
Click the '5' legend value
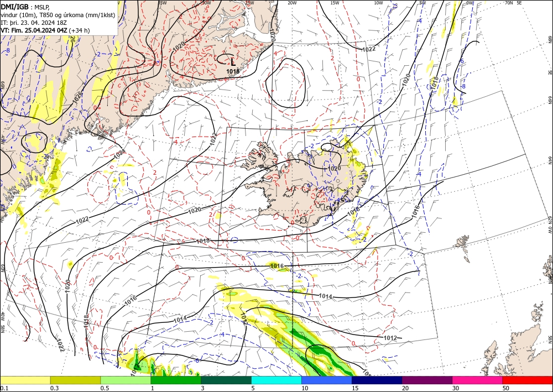(x=253, y=388)
